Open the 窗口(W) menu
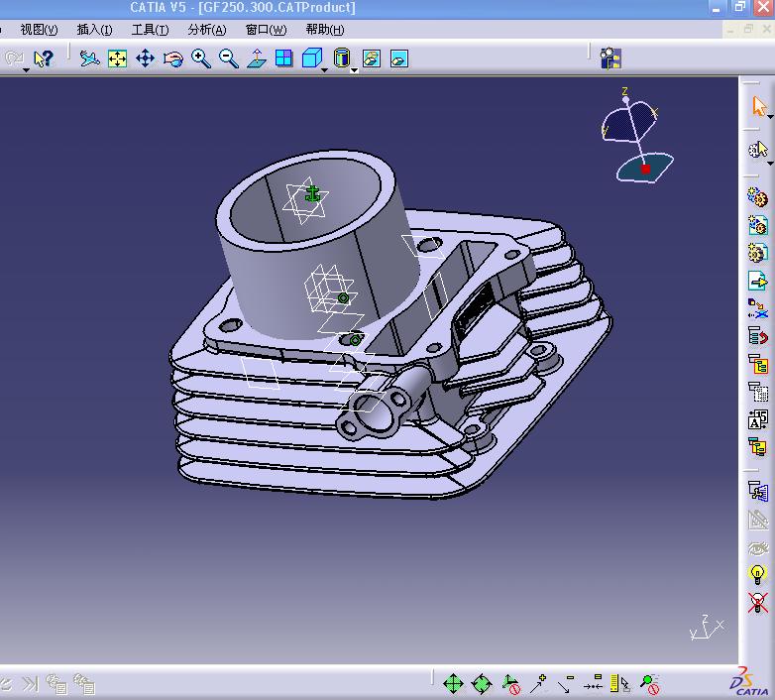 tap(266, 30)
